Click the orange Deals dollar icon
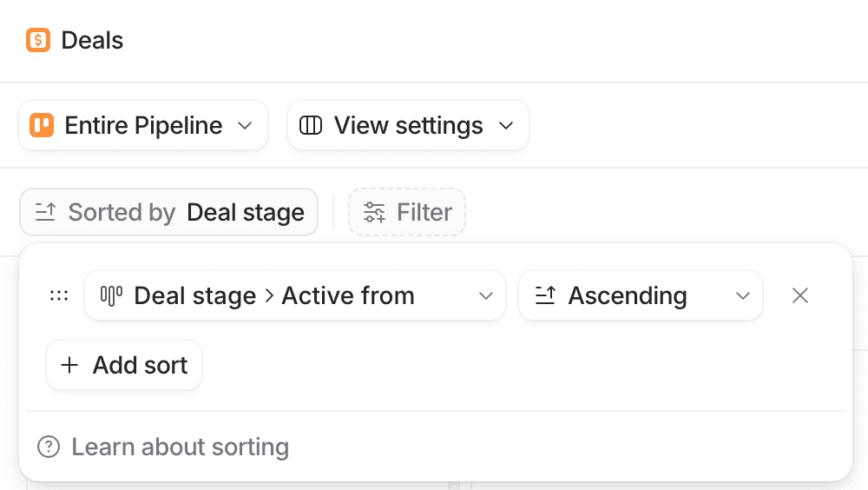868x490 pixels. [38, 40]
